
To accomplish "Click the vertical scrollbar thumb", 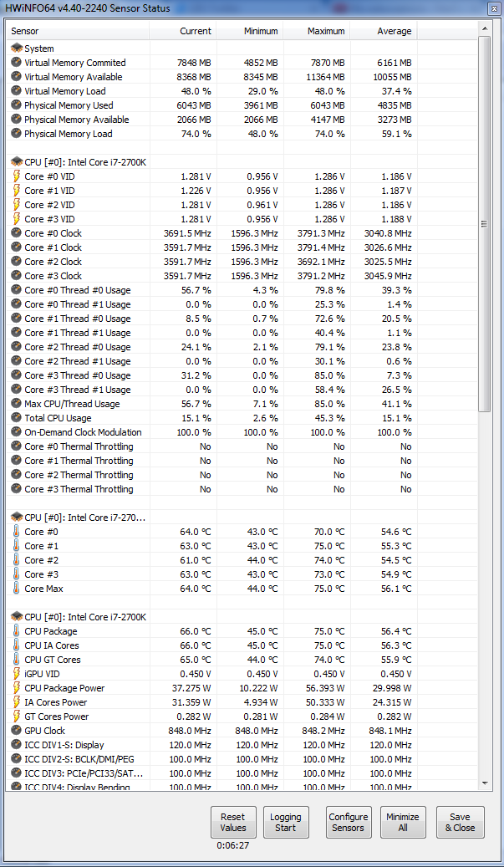I will click(x=484, y=224).
